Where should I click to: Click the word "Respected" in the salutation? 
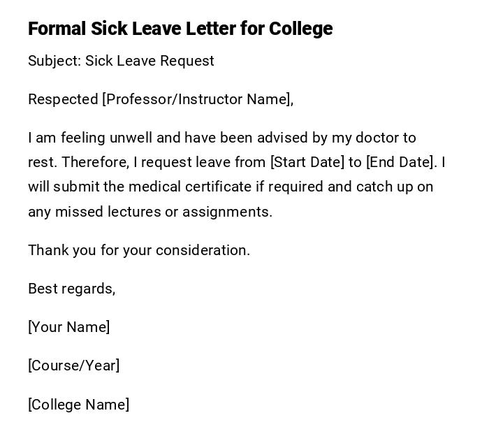click(63, 99)
